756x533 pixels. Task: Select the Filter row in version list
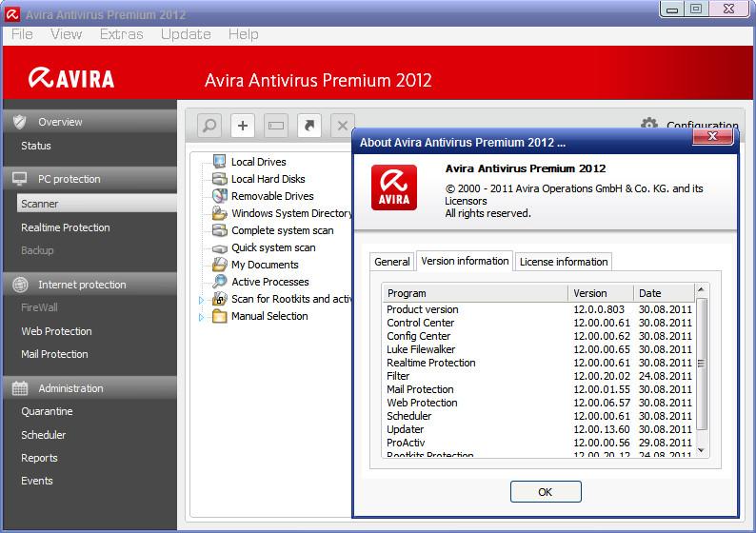(539, 376)
